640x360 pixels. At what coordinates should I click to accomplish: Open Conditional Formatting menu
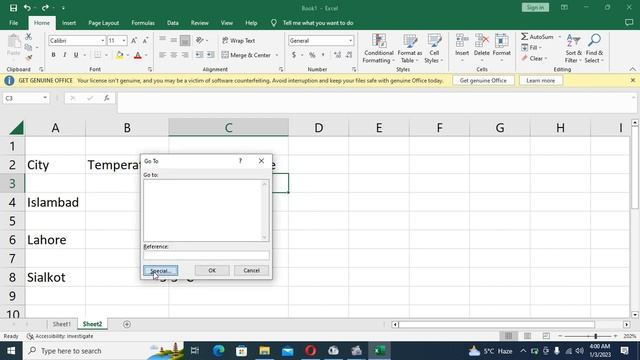tap(379, 49)
